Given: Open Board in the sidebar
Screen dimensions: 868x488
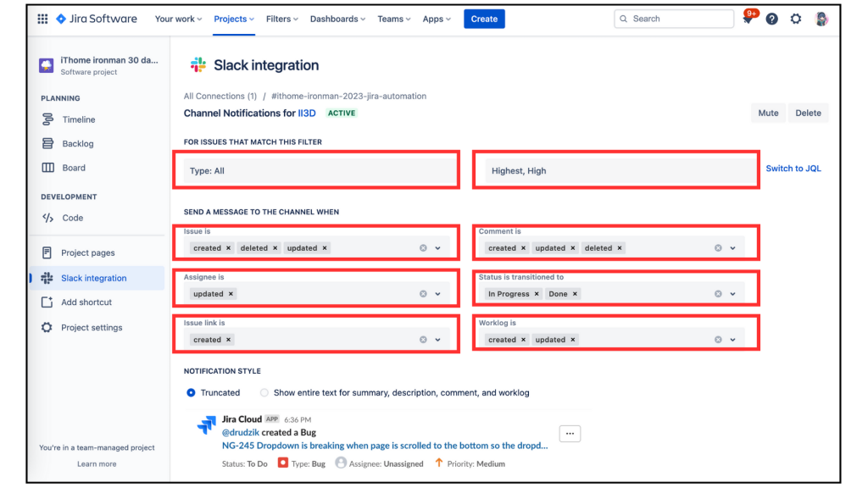Looking at the screenshot, I should pos(98,168).
